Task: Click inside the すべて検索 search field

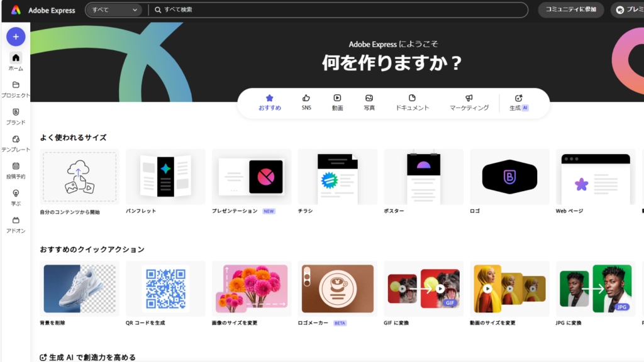Action: (x=314, y=10)
